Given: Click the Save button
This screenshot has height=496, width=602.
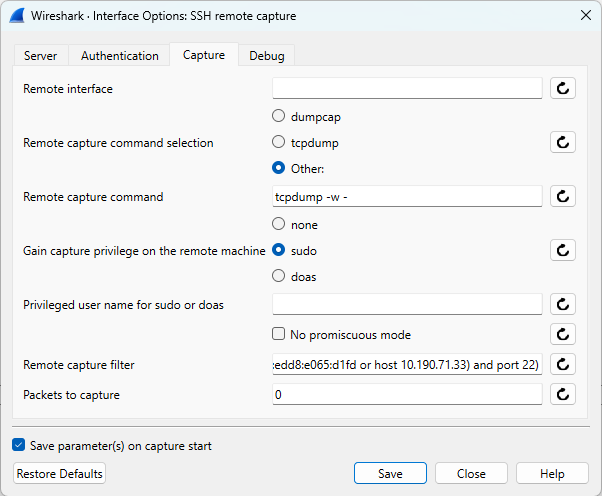Looking at the screenshot, I should tap(390, 473).
